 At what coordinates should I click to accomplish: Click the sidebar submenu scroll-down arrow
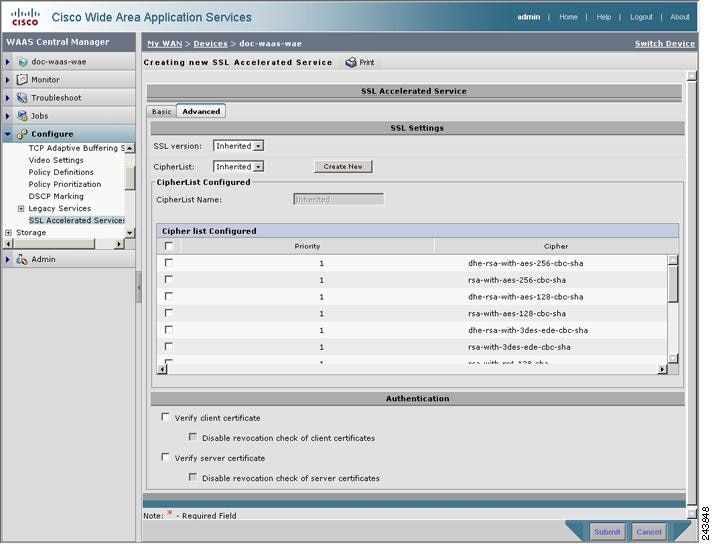tap(130, 232)
